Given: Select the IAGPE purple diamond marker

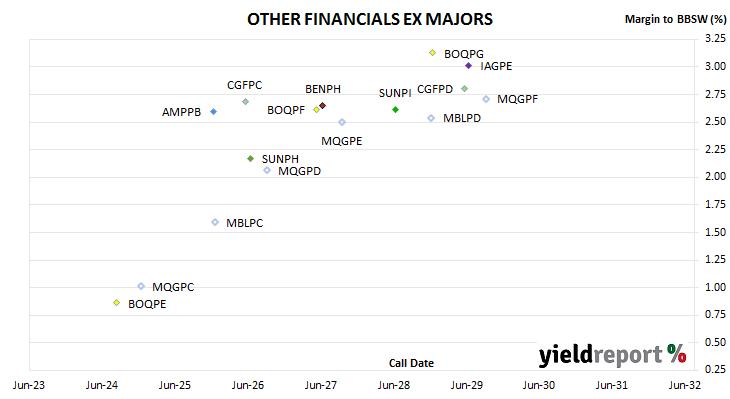Looking at the screenshot, I should (468, 66).
